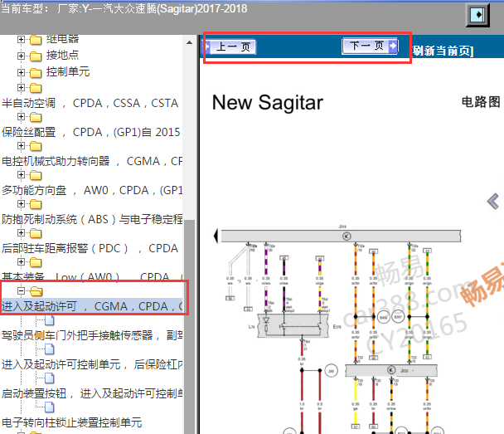The image size is (504, 434).
Task: Collapse the 进入及起动许可 folder node
Action: [21, 290]
